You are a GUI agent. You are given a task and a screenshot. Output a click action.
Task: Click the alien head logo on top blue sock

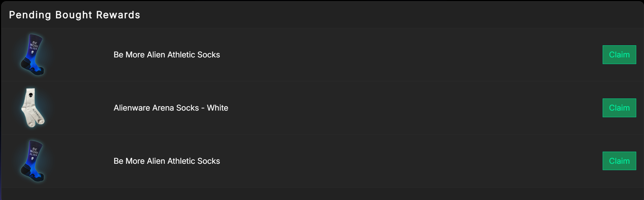pyautogui.click(x=33, y=53)
